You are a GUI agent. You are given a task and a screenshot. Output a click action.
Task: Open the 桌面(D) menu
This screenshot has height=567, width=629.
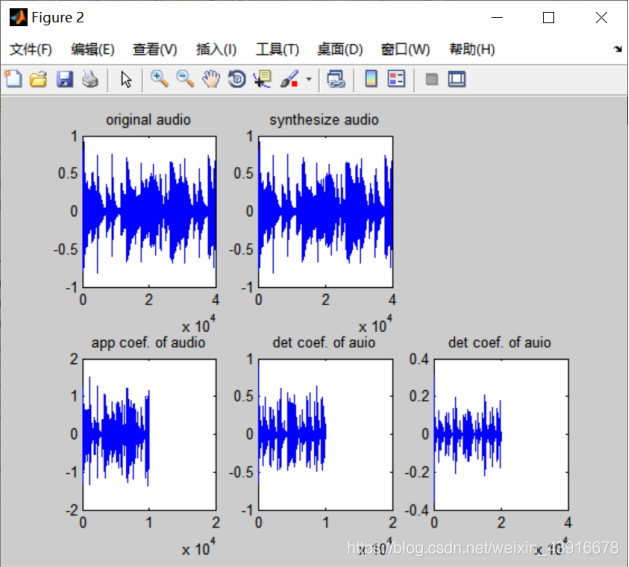[340, 50]
